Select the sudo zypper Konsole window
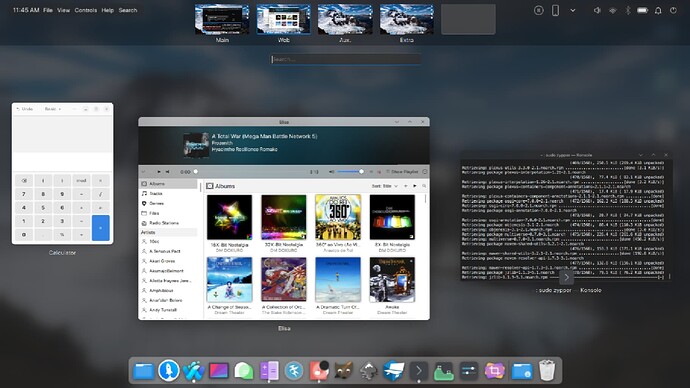690x388 pixels. coord(566,217)
